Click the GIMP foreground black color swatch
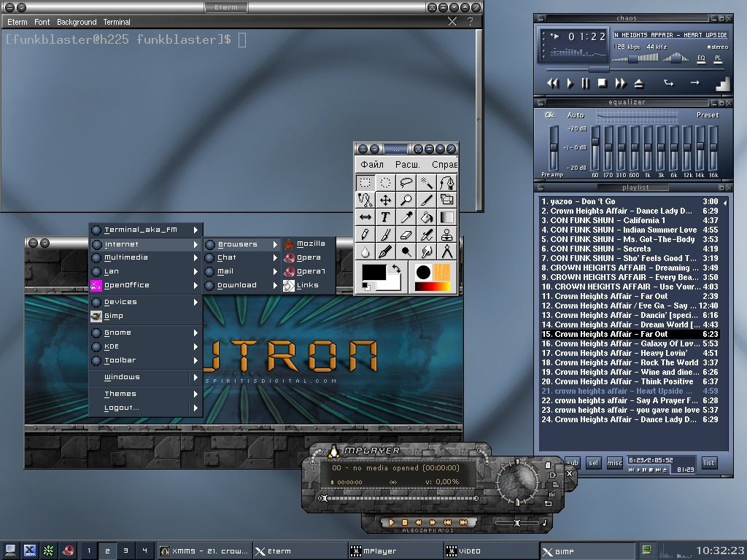 tap(374, 273)
